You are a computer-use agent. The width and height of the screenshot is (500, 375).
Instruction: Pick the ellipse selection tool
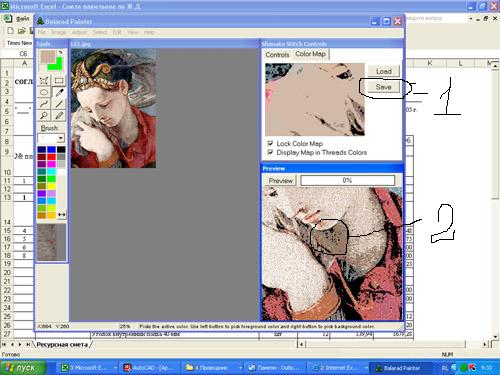point(44,93)
